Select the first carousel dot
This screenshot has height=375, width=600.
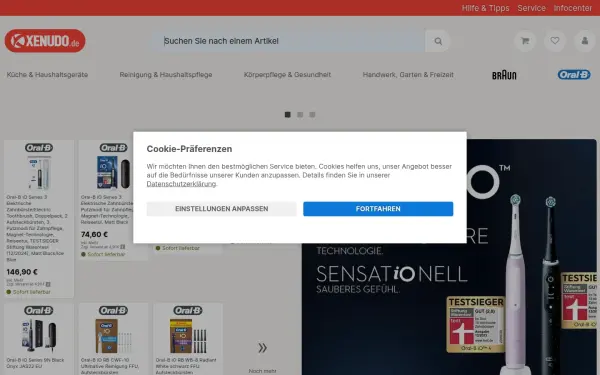[x=288, y=114]
